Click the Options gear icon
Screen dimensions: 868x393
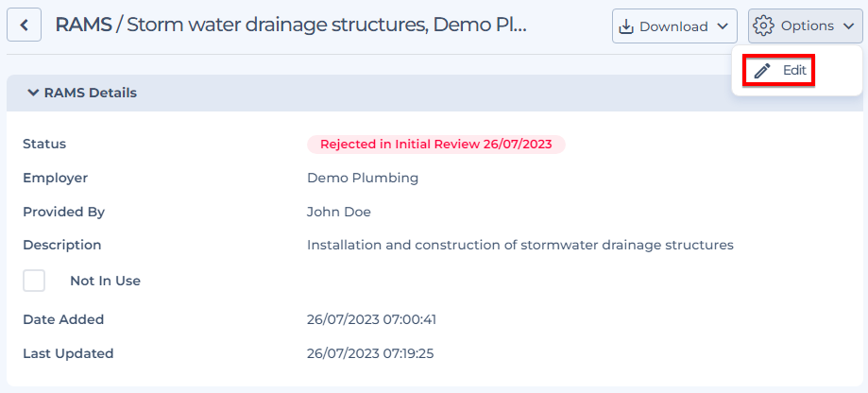[763, 26]
